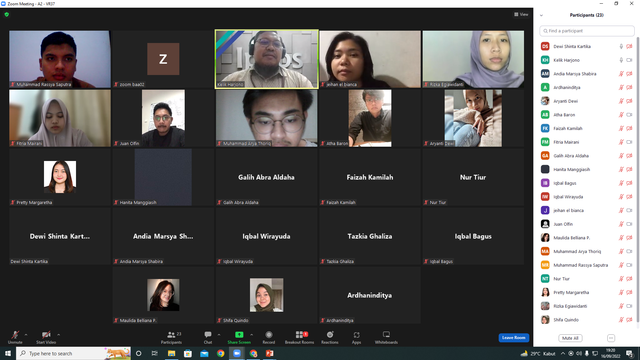Image resolution: width=640 pixels, height=360 pixels.
Task: Click Nur Tiur's avatar icon in participant list
Action: pyautogui.click(x=545, y=279)
